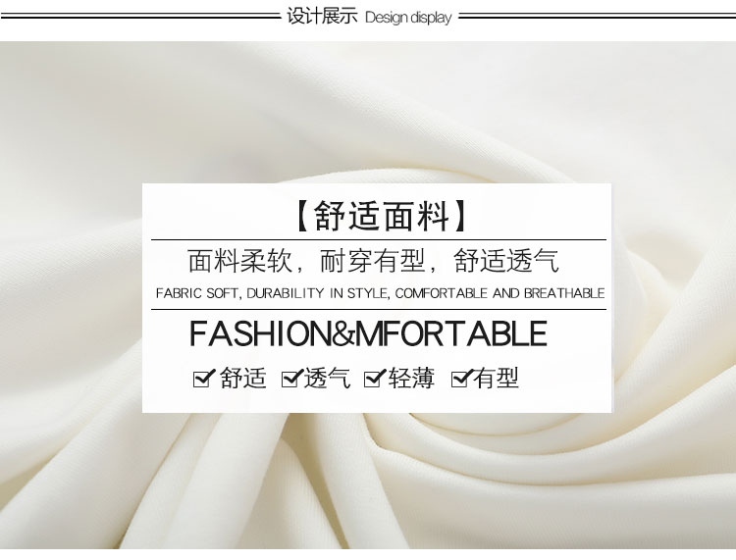Click the FABRIC SOFT English caption
Viewport: 736px width, 560px height.
(196, 293)
